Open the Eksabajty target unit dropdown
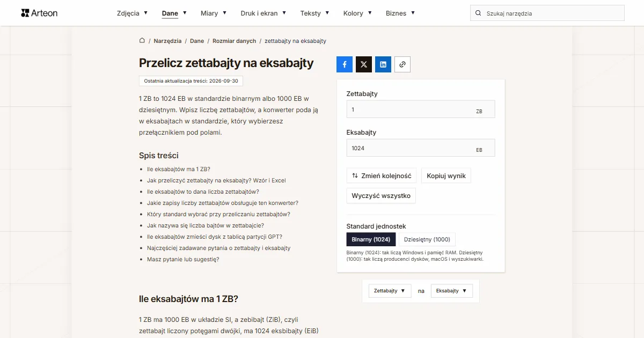 click(x=452, y=291)
